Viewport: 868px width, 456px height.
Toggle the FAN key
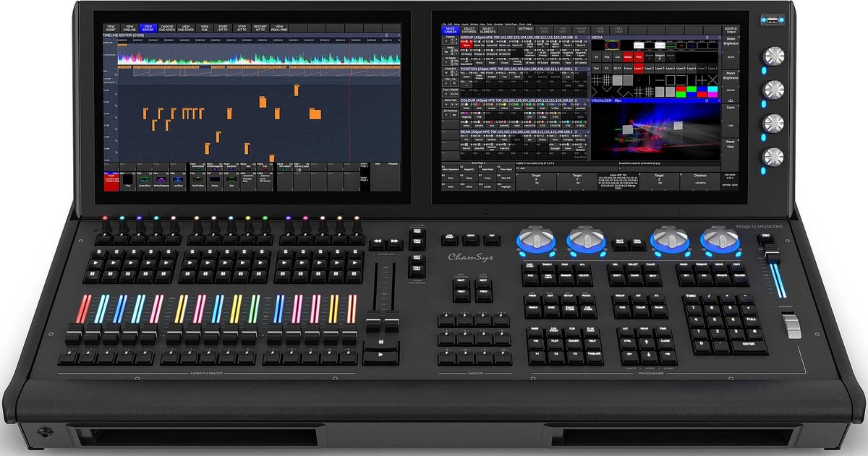[530, 279]
